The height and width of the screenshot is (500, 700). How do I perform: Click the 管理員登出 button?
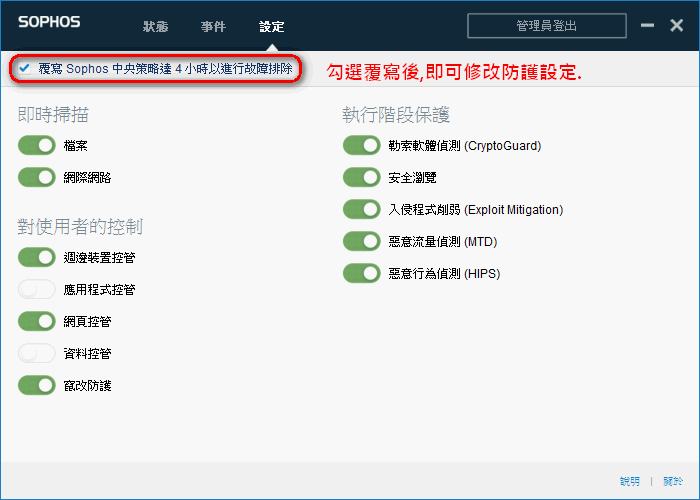click(x=547, y=26)
